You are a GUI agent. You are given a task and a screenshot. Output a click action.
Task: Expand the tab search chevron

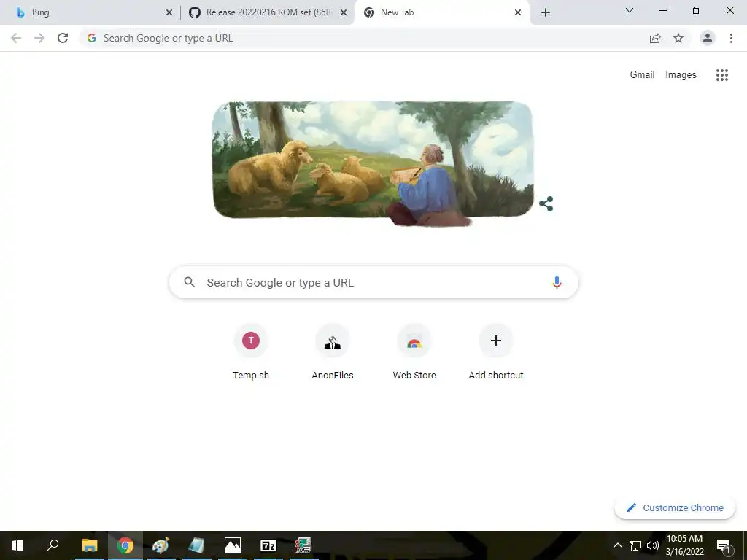[x=630, y=10]
